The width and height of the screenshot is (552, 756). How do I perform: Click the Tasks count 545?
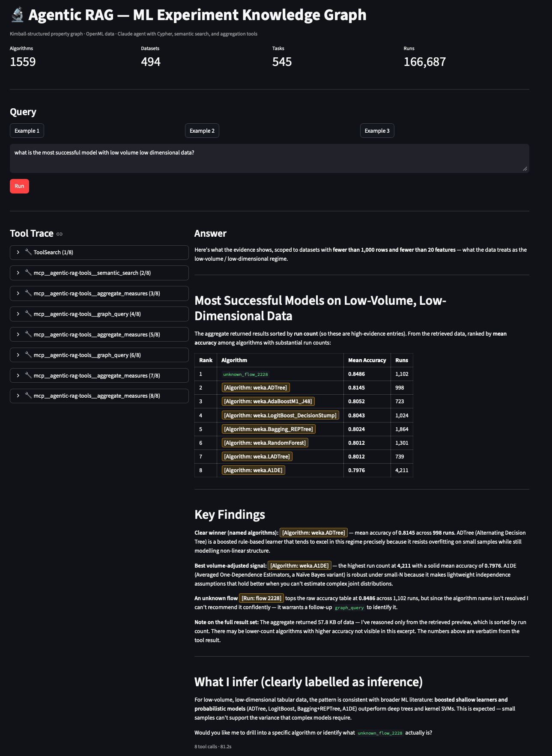coord(282,62)
